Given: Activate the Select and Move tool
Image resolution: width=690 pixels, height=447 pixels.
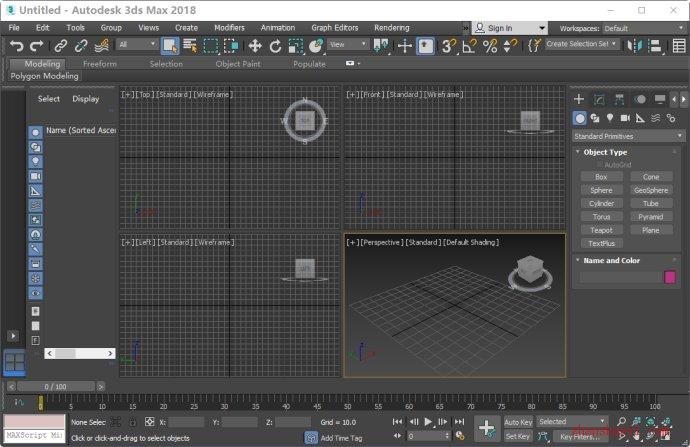Looking at the screenshot, I should pyautogui.click(x=255, y=46).
